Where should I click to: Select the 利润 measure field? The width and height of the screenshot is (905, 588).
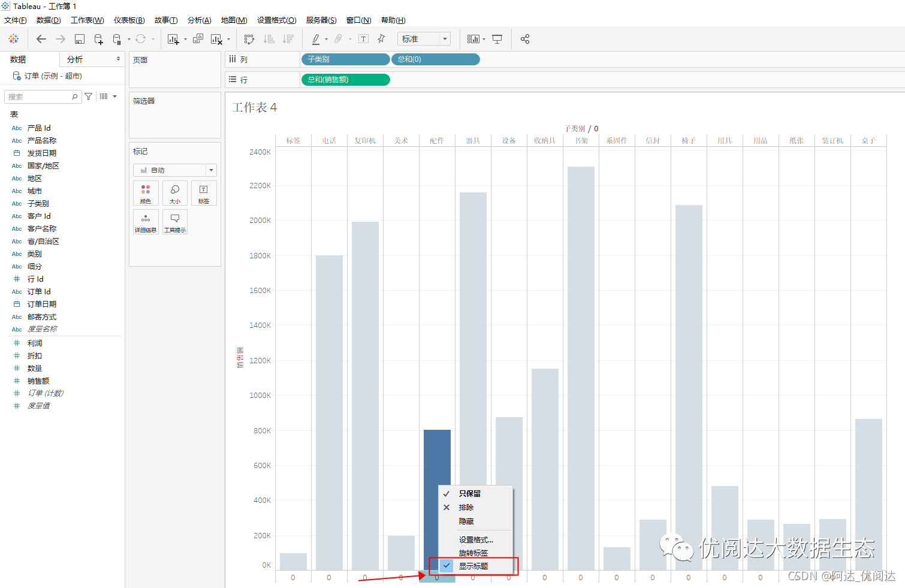(x=35, y=343)
